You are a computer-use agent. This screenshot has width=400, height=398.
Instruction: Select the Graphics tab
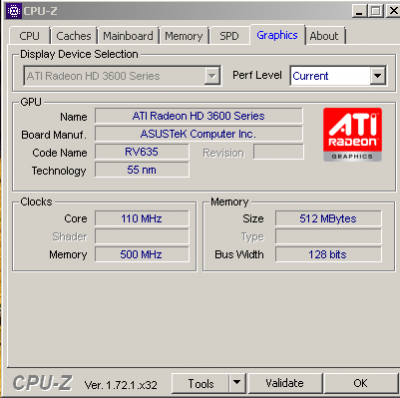point(277,35)
